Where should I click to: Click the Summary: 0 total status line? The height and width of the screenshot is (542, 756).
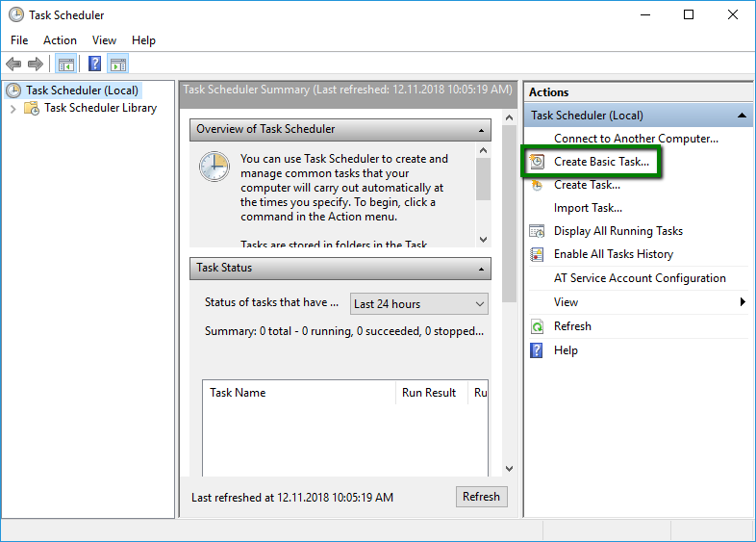[x=343, y=331]
